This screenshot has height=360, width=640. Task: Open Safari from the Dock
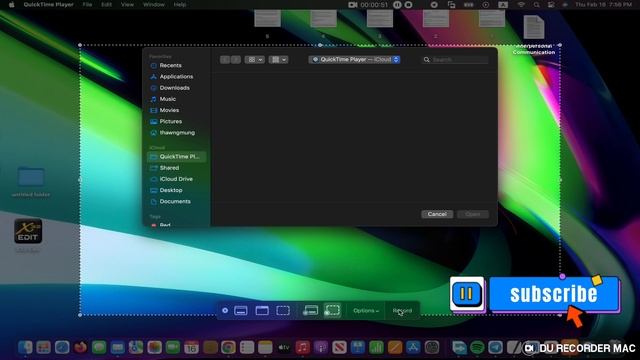(62, 347)
